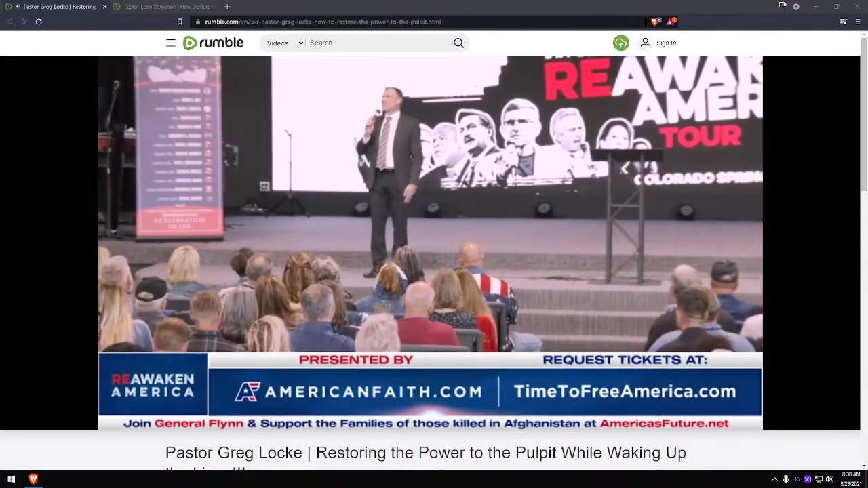
Task: Go forward in browser history
Action: (x=24, y=22)
